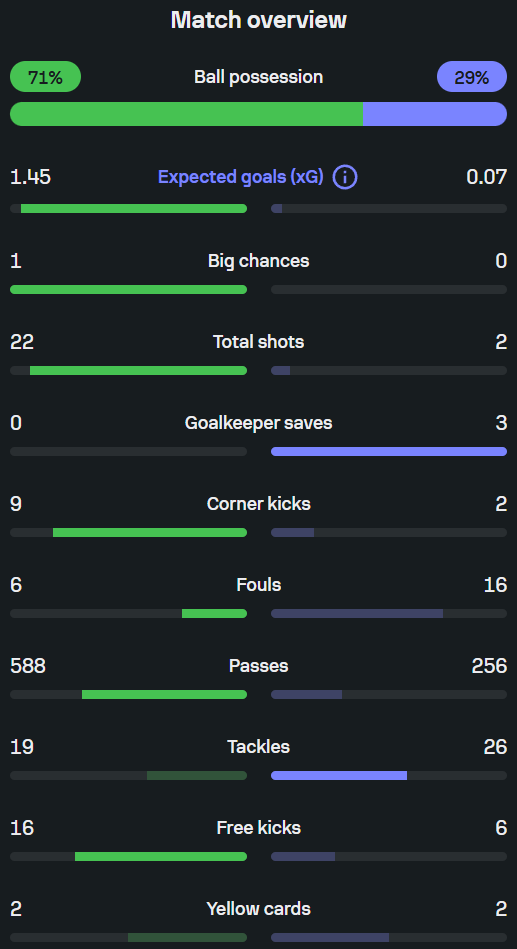Click the xG info icon
The height and width of the screenshot is (949, 517).
click(x=345, y=177)
